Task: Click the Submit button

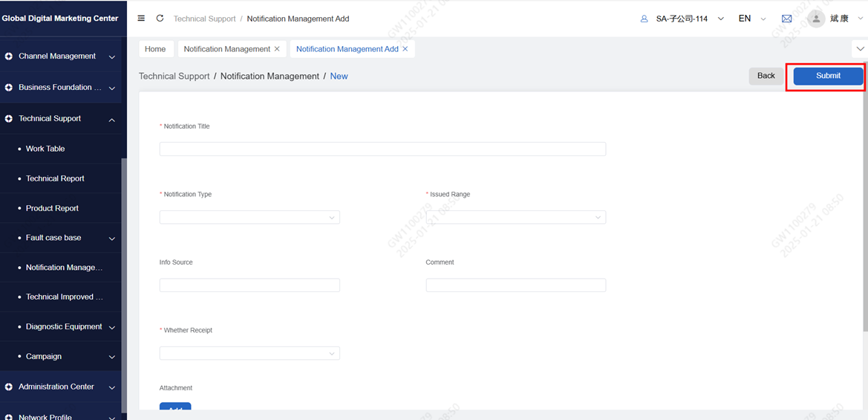Action: 828,76
